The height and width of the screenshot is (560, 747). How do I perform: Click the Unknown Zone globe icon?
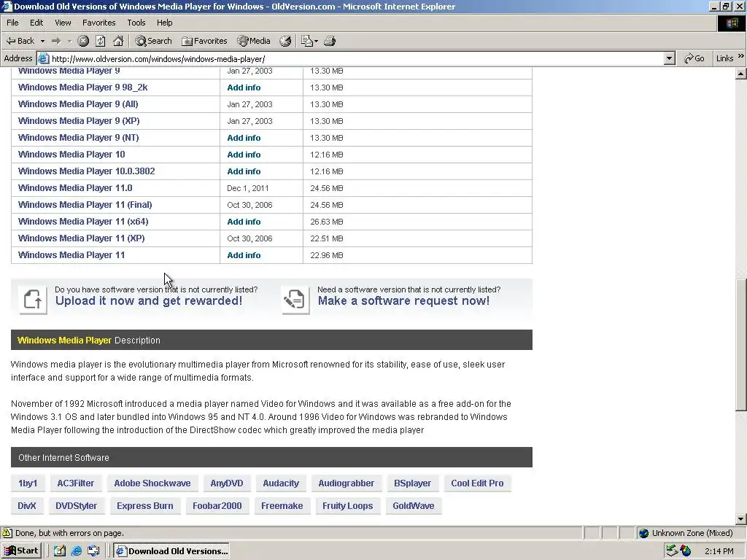click(x=644, y=533)
